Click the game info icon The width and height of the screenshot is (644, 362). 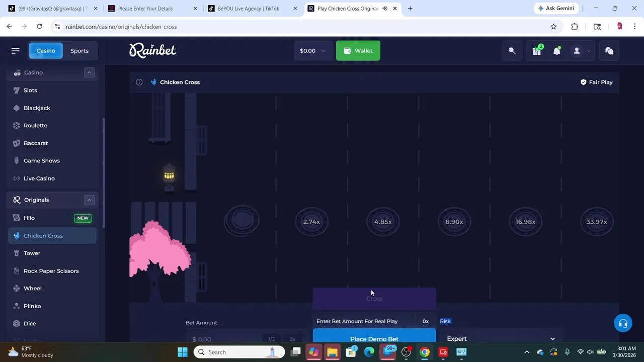(x=139, y=82)
